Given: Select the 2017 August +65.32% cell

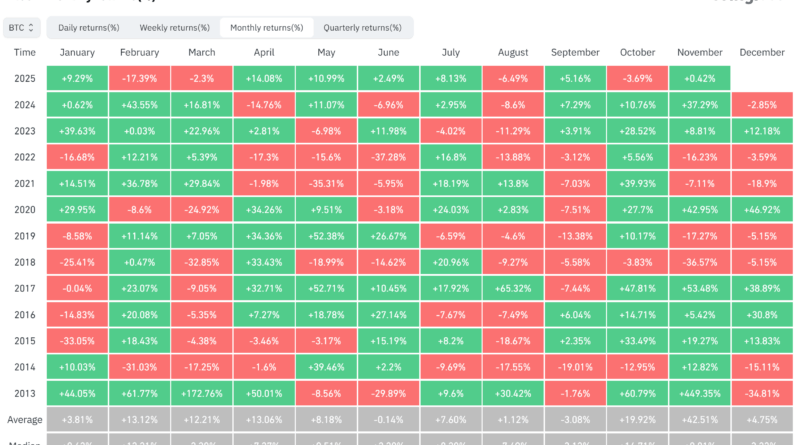Looking at the screenshot, I should pyautogui.click(x=512, y=288).
